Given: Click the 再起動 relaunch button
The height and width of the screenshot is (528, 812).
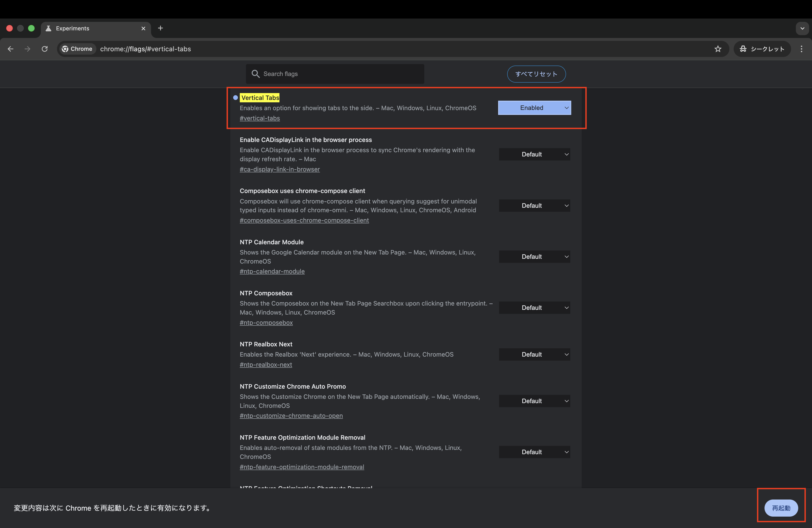Looking at the screenshot, I should (781, 508).
